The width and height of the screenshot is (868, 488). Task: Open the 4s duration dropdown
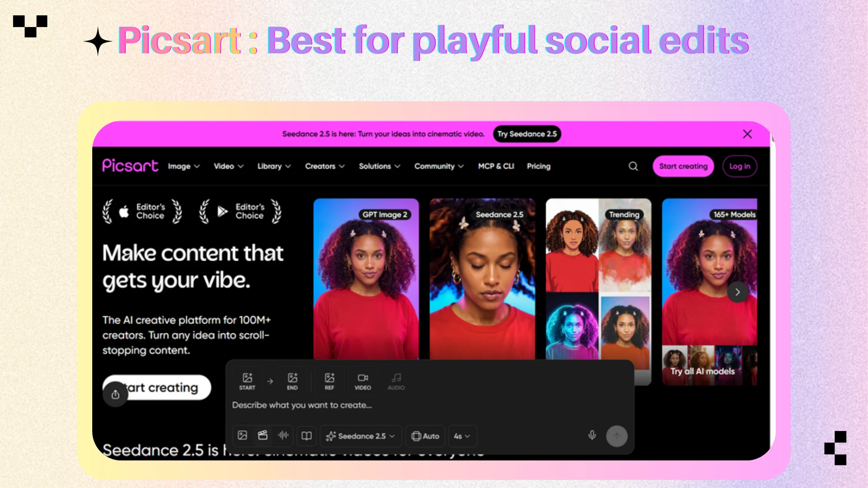click(x=462, y=436)
